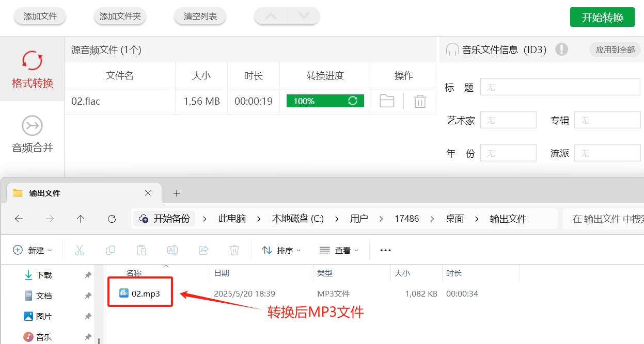644x344 pixels.
Task: Click 开始转换 green button
Action: coord(602,17)
